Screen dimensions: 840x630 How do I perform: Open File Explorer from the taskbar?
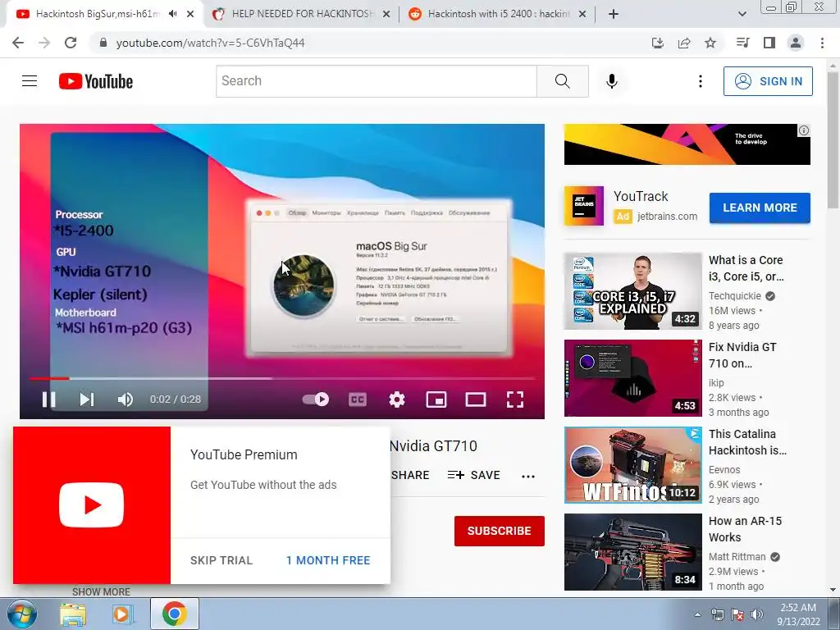73,614
